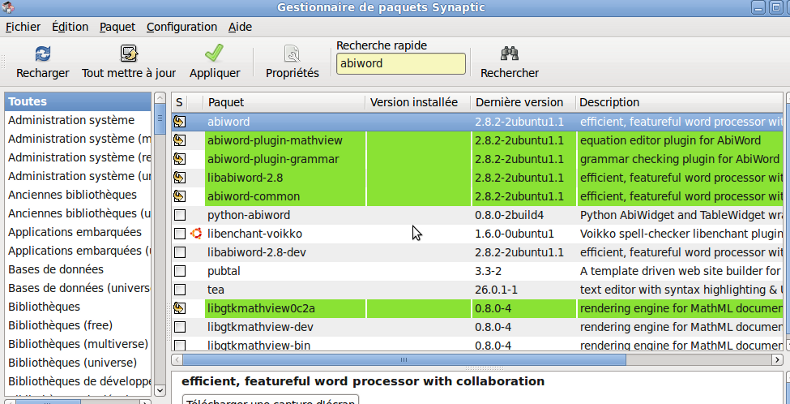790x404 pixels.
Task: Select the abiword package name
Action: coord(228,122)
